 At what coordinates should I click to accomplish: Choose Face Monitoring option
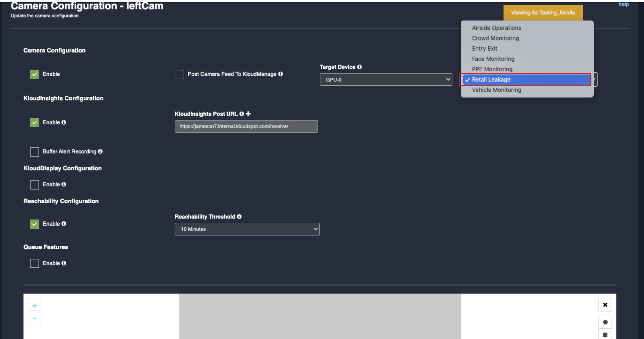coord(527,59)
